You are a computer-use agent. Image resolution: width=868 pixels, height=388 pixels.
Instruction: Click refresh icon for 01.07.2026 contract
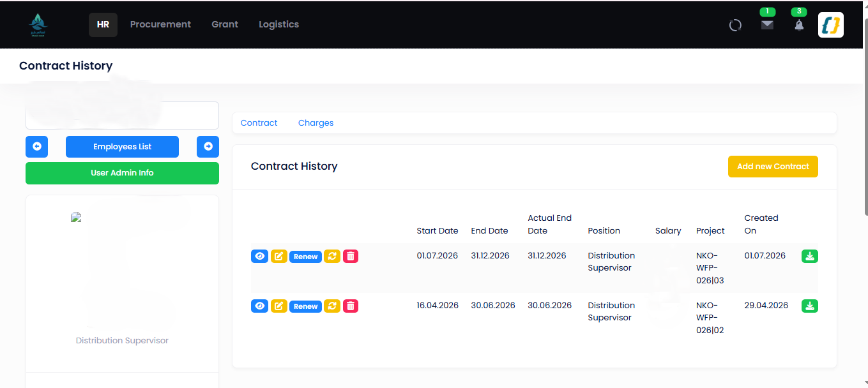[332, 256]
